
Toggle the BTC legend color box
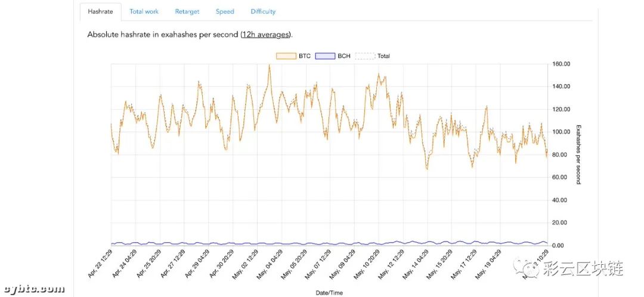tap(286, 56)
